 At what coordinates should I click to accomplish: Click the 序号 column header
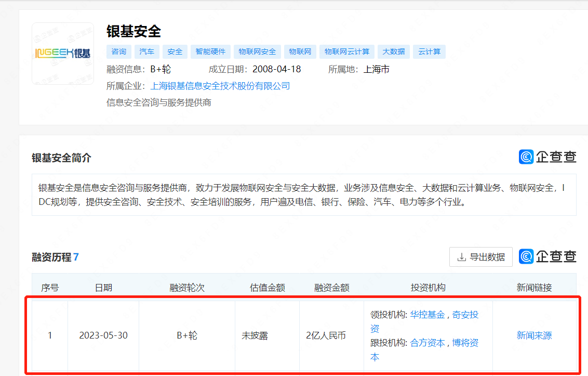click(x=50, y=288)
